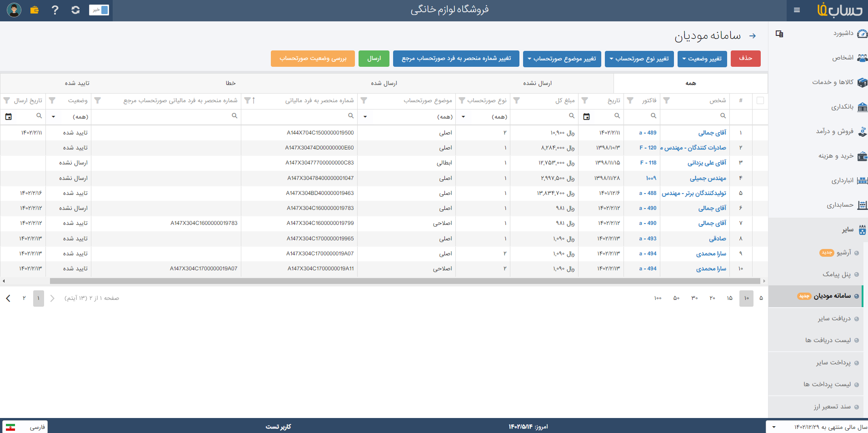
Task: Toggle the hamburger menu icon
Action: (797, 10)
